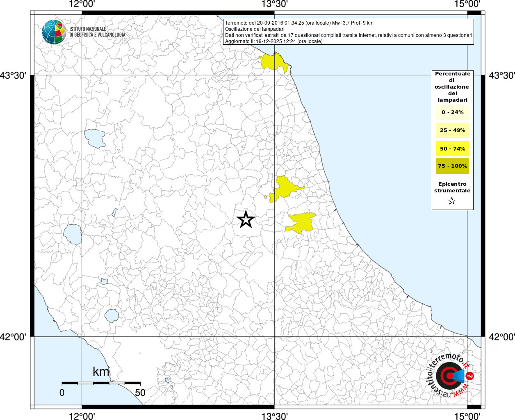Click the scale bar's 0 label

click(62, 393)
